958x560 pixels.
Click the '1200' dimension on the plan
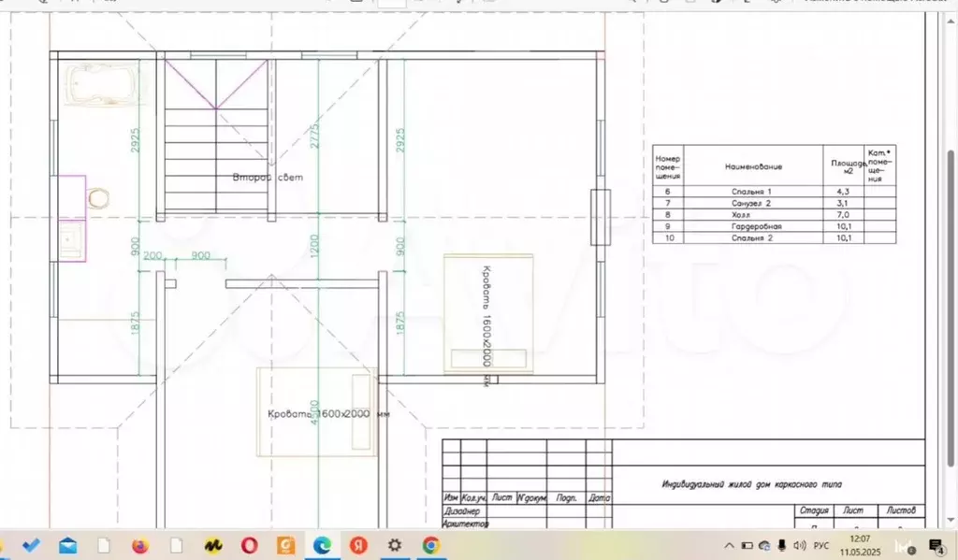coord(314,246)
